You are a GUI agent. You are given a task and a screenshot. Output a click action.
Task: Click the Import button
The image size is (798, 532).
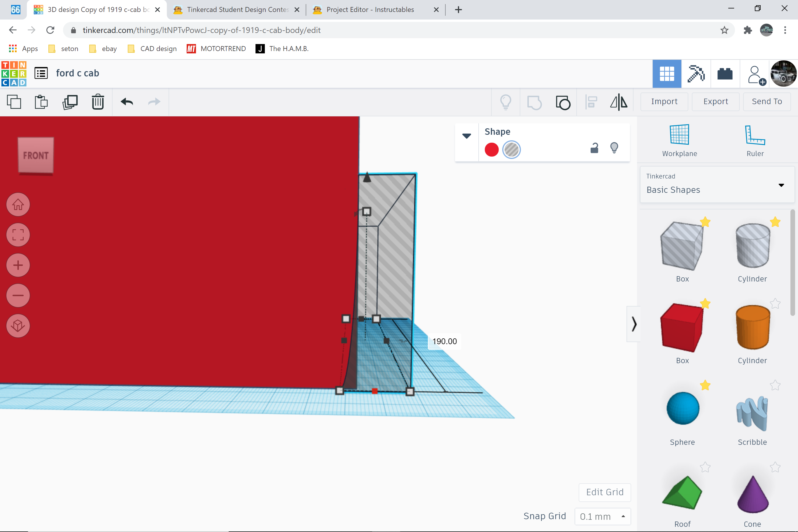point(664,101)
